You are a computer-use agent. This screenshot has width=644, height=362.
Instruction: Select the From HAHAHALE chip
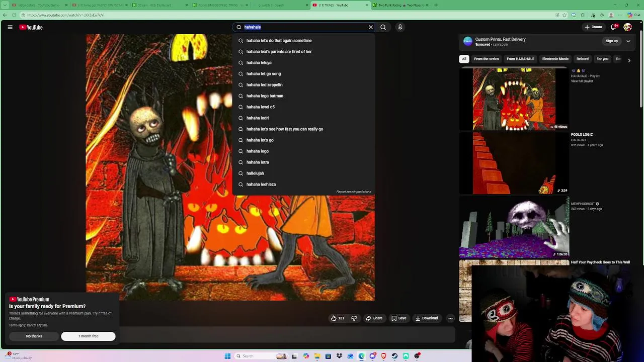(520, 59)
